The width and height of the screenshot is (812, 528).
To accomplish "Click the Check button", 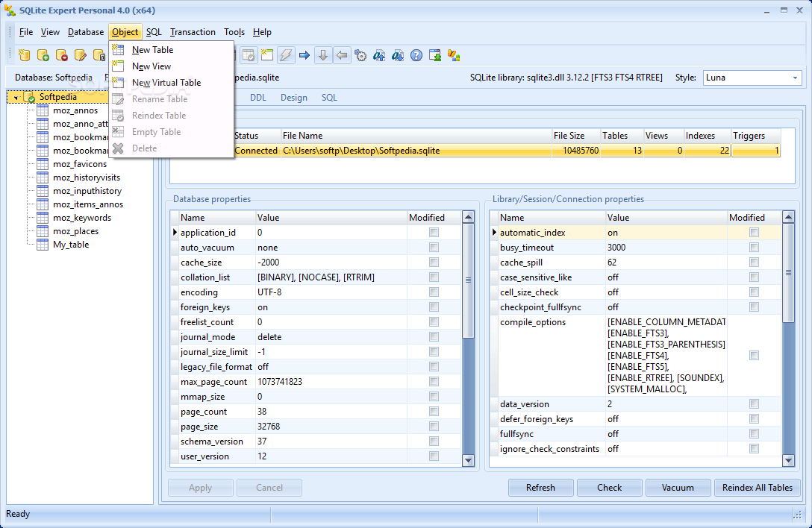I will tap(610, 488).
